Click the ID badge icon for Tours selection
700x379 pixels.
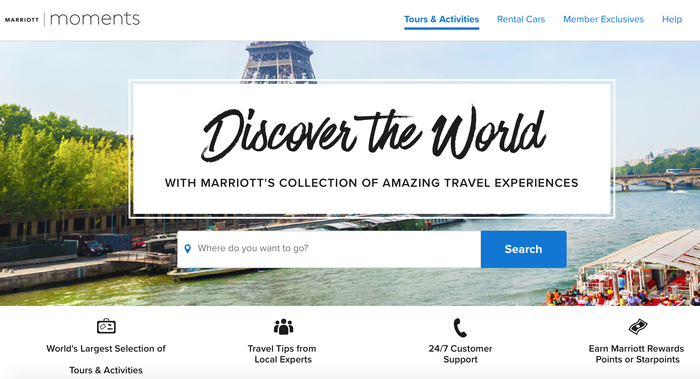point(106,326)
